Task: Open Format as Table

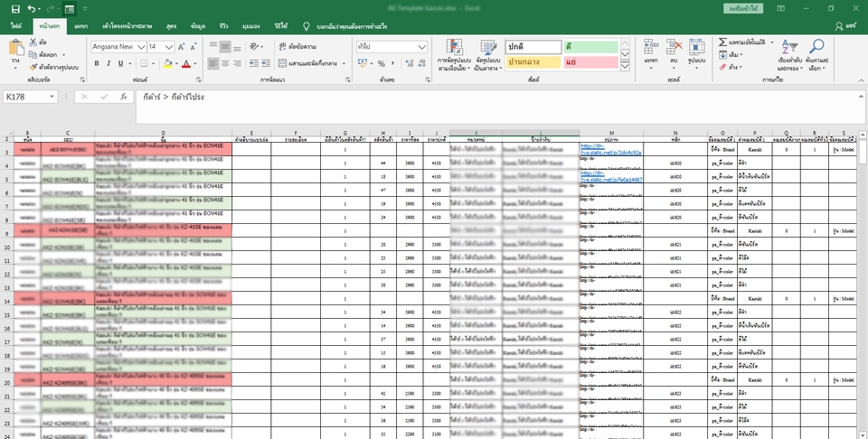Action: pos(487,55)
